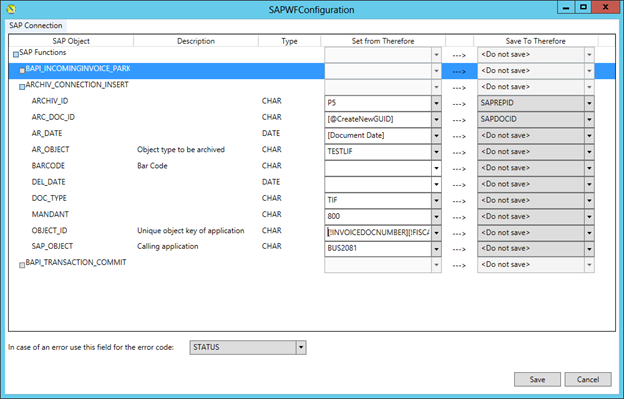Open Set from Therefore dropdown for DOC_TYPE
624x399 pixels.
436,200
